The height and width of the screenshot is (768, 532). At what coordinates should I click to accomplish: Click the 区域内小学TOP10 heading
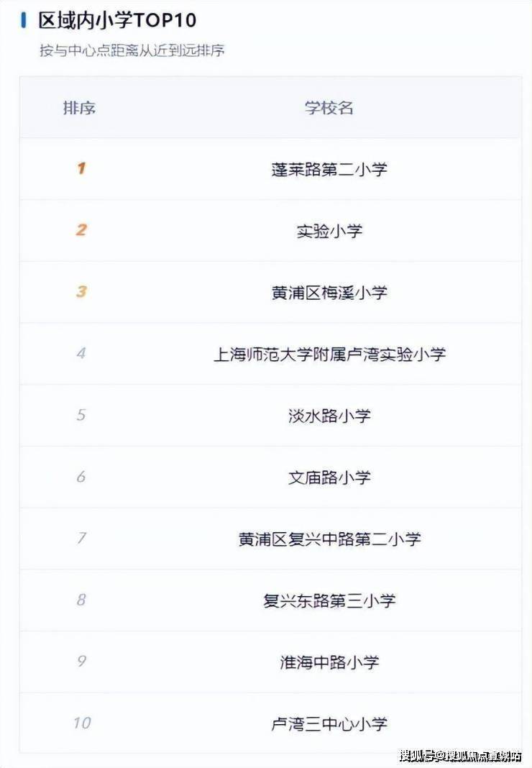click(x=117, y=20)
